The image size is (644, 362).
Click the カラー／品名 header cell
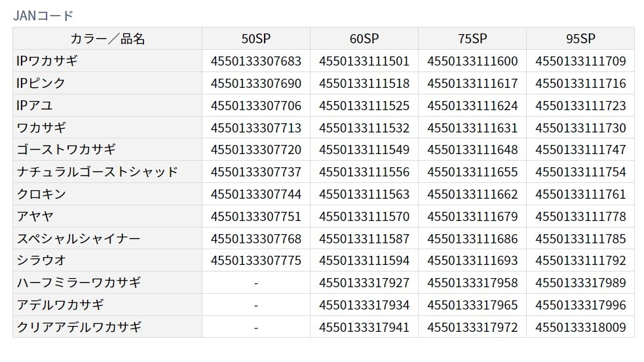(107, 39)
